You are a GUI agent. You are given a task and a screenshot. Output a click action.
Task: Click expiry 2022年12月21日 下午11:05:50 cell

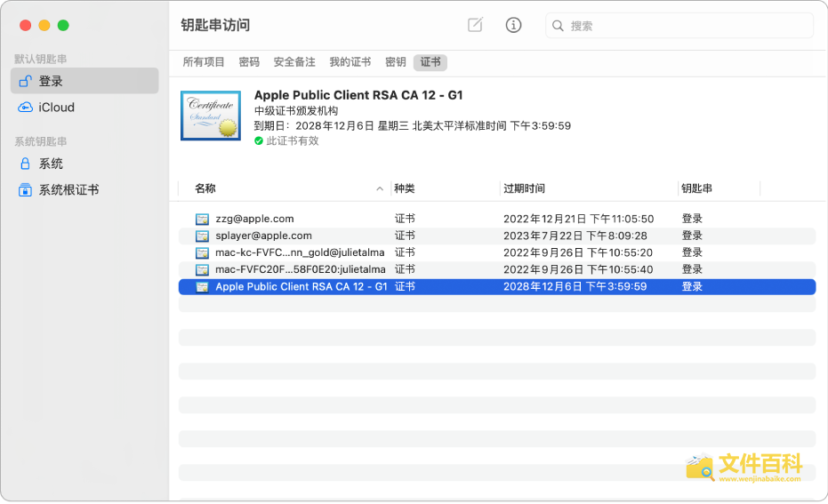pyautogui.click(x=578, y=219)
